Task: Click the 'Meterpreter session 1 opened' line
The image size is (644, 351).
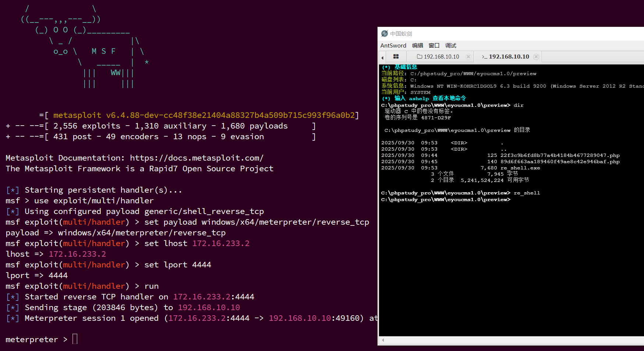Action: (x=191, y=318)
